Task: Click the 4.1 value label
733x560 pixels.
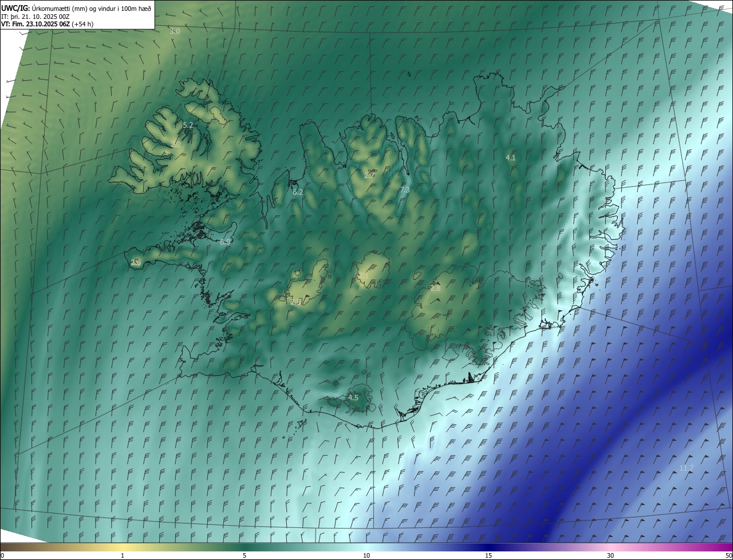Action: 511,157
